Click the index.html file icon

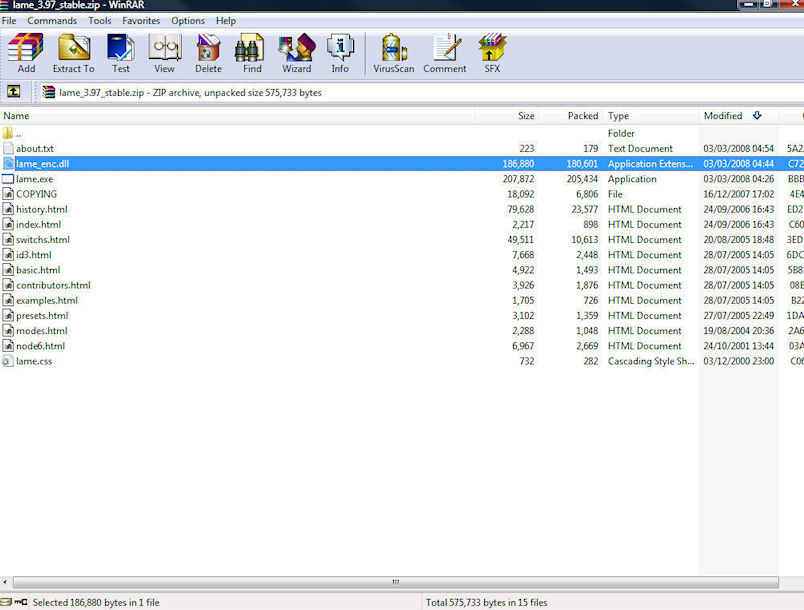[x=8, y=225]
